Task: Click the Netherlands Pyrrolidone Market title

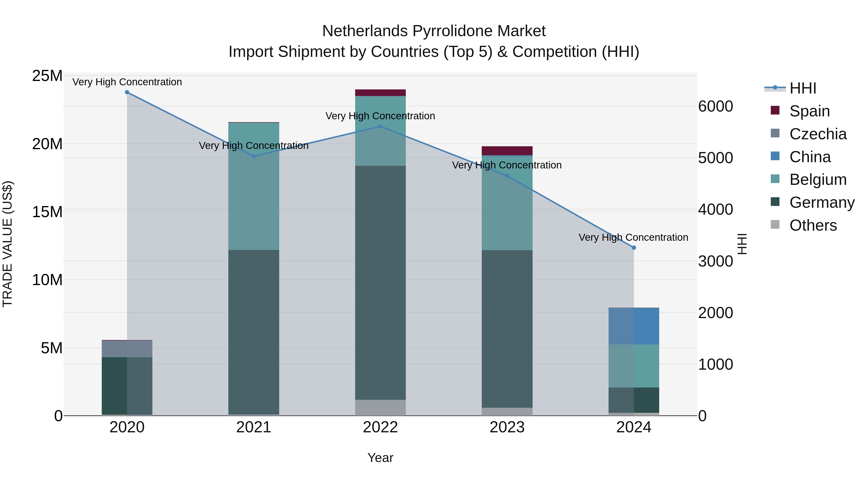Action: pyautogui.click(x=434, y=31)
